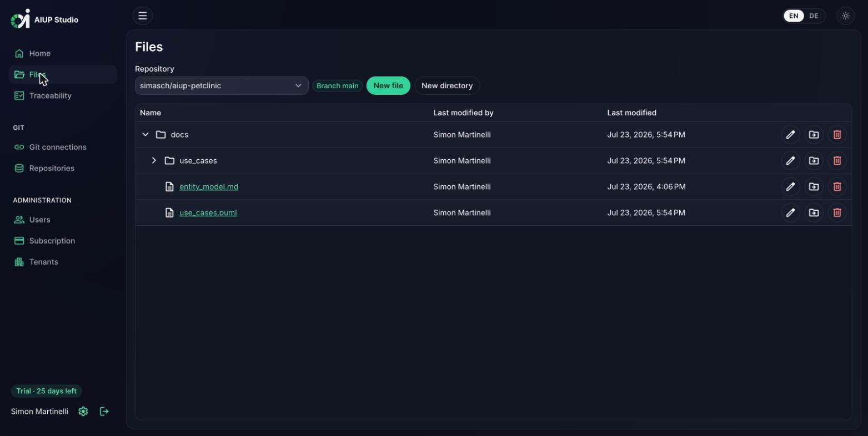Click move-to-folder icon for use_cases folder

click(x=814, y=161)
